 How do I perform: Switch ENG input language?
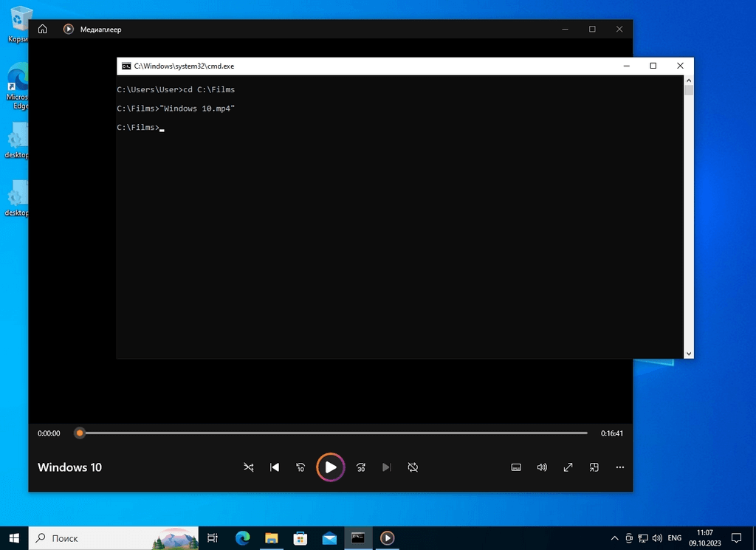675,538
